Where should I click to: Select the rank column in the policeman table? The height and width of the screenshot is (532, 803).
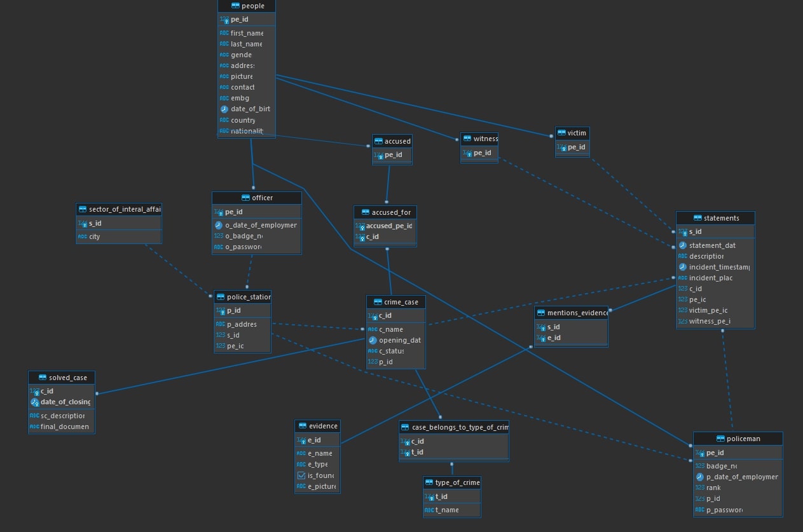[713, 488]
